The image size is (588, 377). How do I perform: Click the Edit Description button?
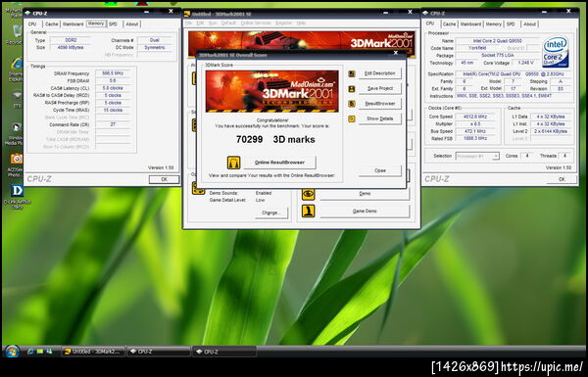click(380, 73)
